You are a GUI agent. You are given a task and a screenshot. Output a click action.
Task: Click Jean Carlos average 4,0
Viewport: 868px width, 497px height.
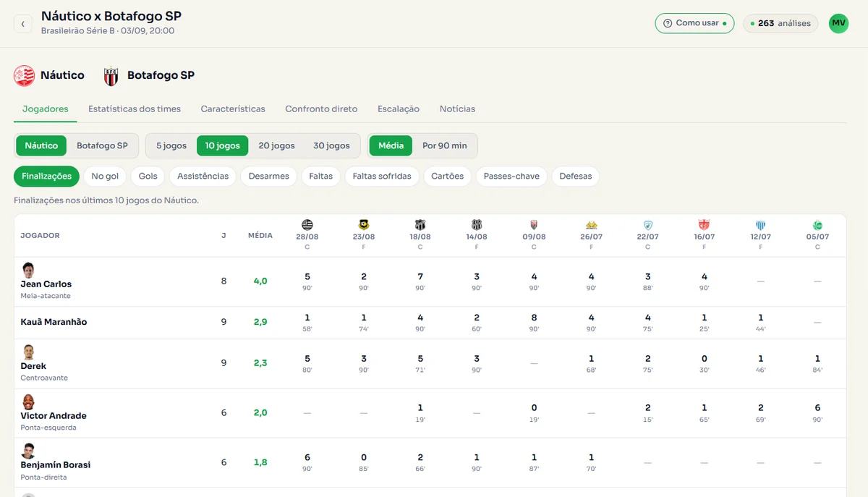(260, 281)
